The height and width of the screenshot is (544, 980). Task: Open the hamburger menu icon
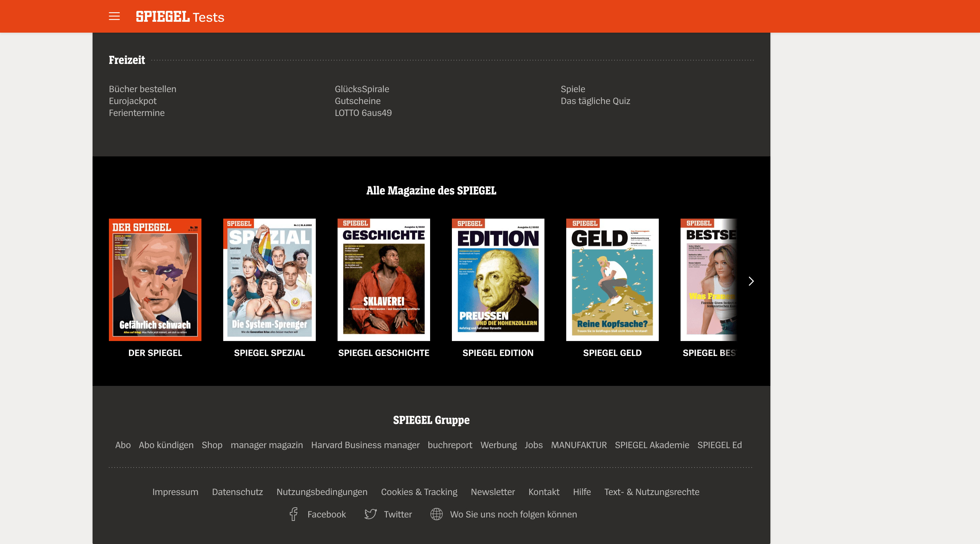point(115,16)
